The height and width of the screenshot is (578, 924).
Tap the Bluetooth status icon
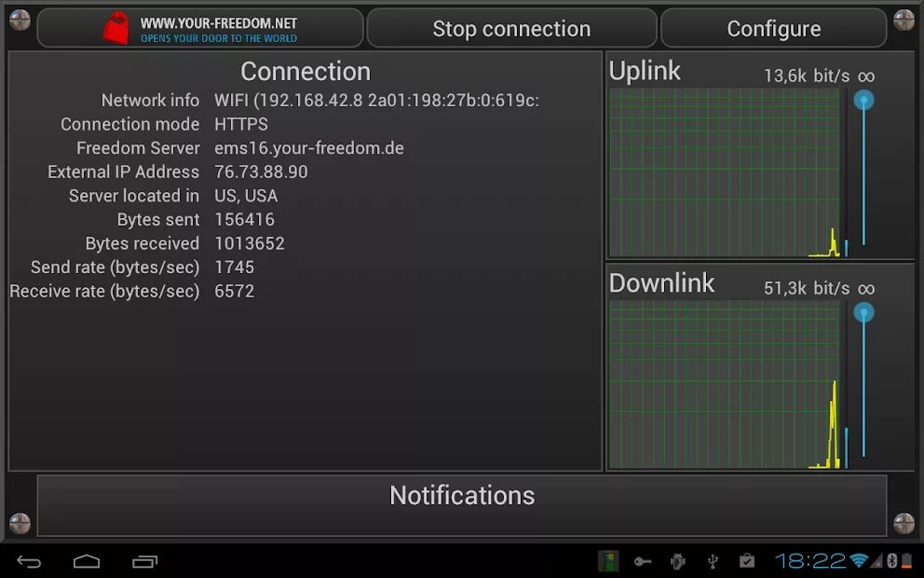pos(892,561)
